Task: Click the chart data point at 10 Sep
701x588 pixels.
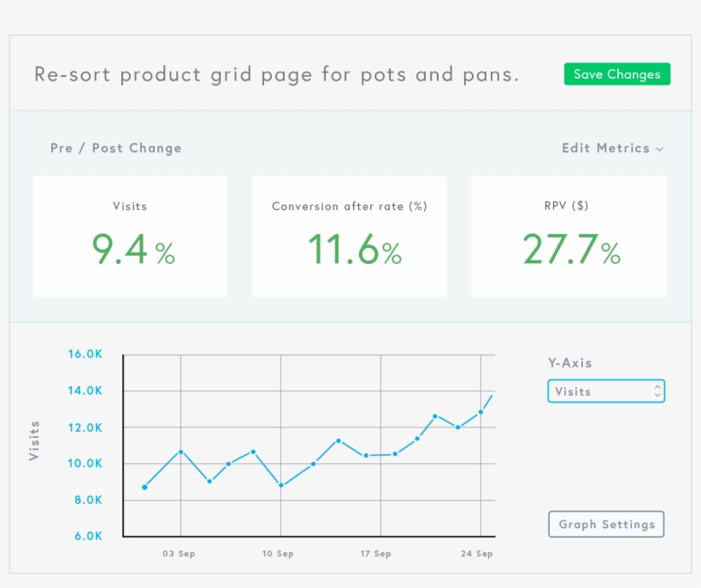Action: (281, 485)
